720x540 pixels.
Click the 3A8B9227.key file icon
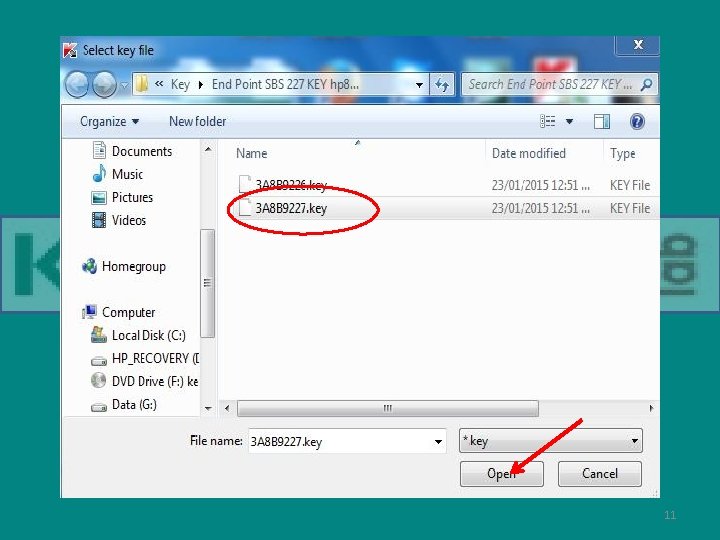[x=245, y=208]
